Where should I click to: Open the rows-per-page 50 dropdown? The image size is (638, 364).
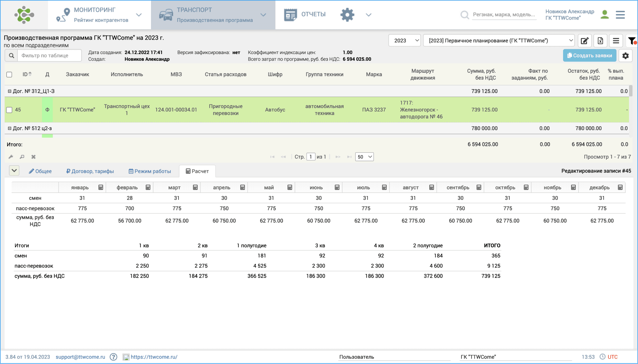coord(364,157)
